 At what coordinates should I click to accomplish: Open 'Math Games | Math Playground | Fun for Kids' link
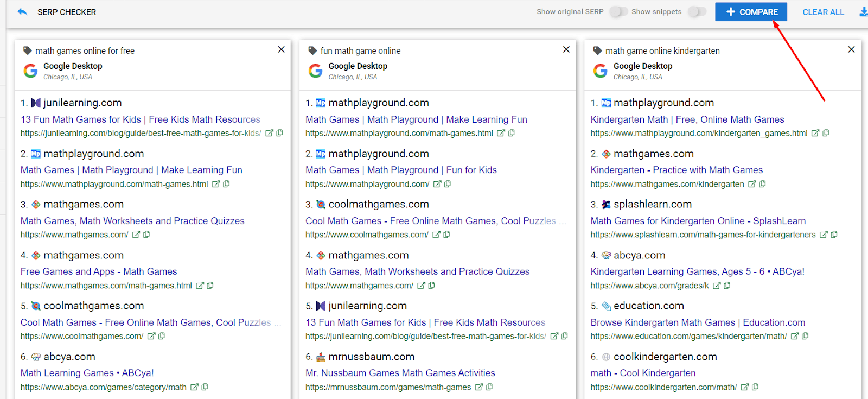(x=401, y=170)
